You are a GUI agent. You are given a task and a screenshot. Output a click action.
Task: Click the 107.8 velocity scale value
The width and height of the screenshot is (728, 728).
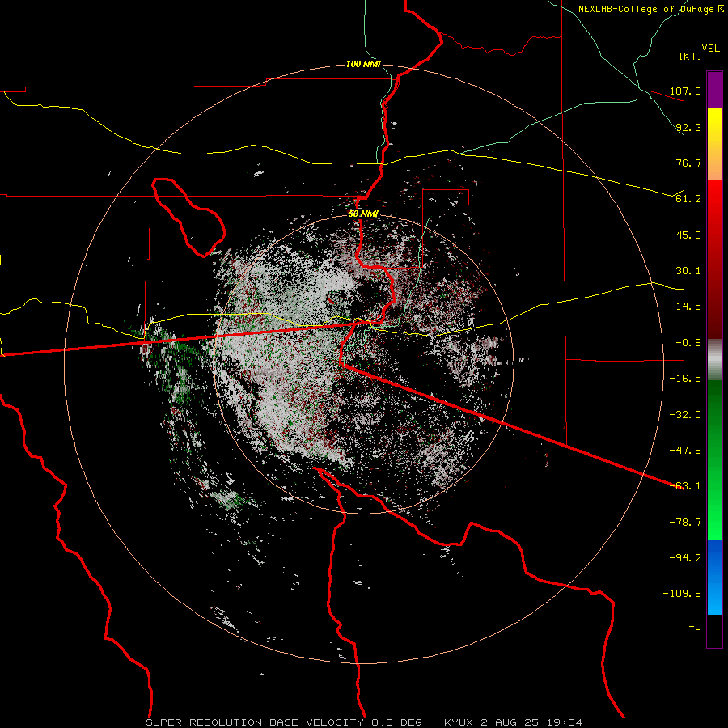pos(685,91)
